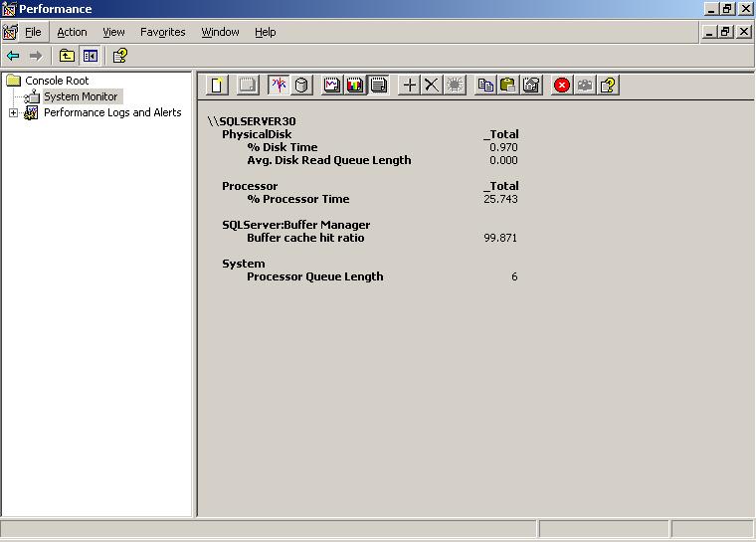Select System Monitor tree item

pyautogui.click(x=81, y=96)
